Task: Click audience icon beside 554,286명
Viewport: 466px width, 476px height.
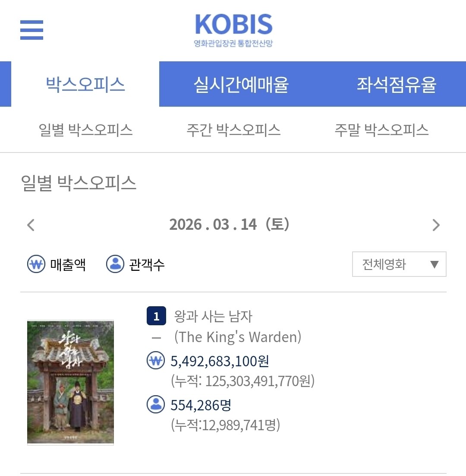Action: point(156,404)
